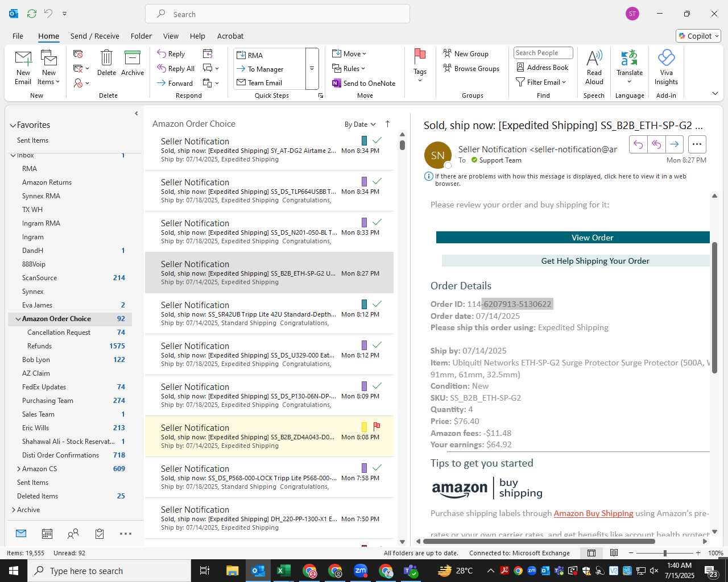
Task: Click the Delete trash can icon
Action: [106, 58]
